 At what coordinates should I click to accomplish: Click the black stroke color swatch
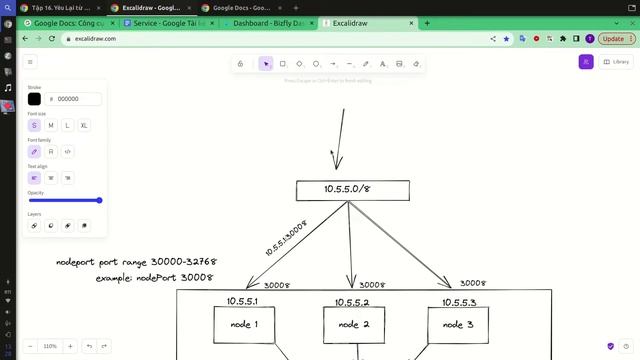[x=34, y=99]
